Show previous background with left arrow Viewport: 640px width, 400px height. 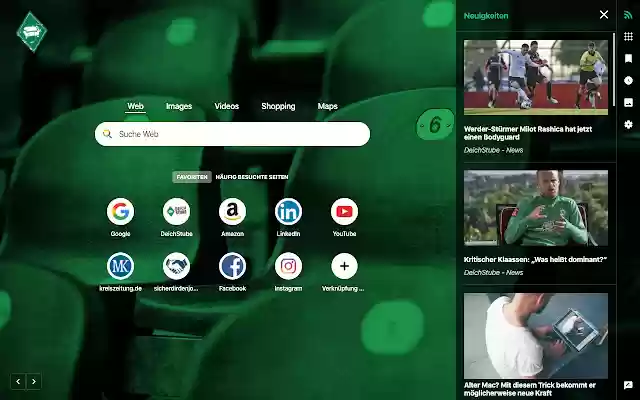click(x=18, y=382)
